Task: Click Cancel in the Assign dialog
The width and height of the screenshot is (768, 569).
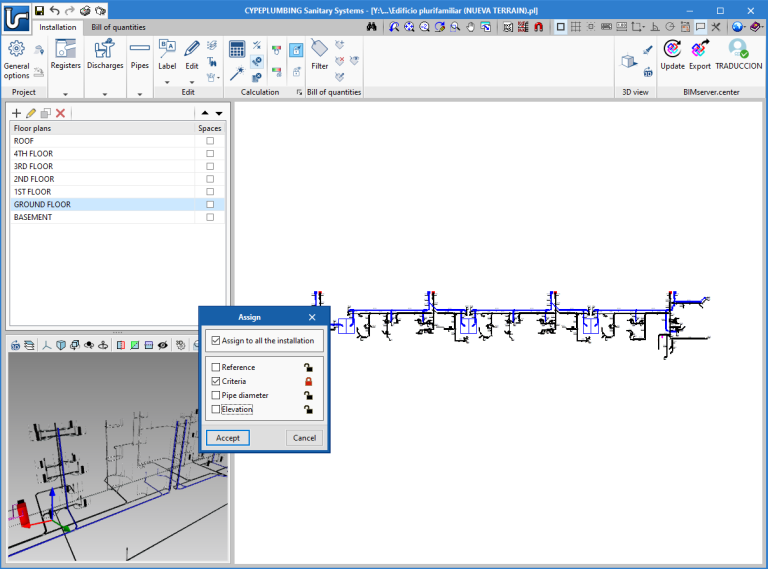Action: point(304,437)
